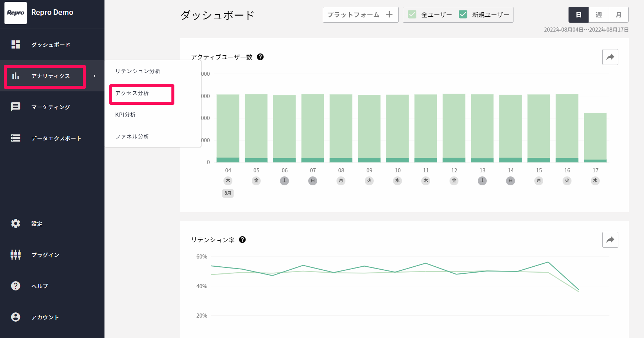Click the リテンション率 chart title
The image size is (644, 338).
(213, 240)
